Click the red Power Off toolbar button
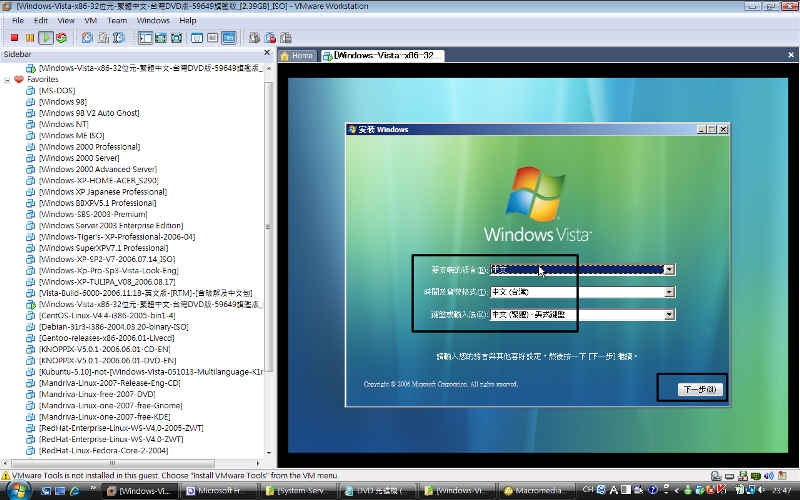Screen dimensions: 800x500 (14, 38)
